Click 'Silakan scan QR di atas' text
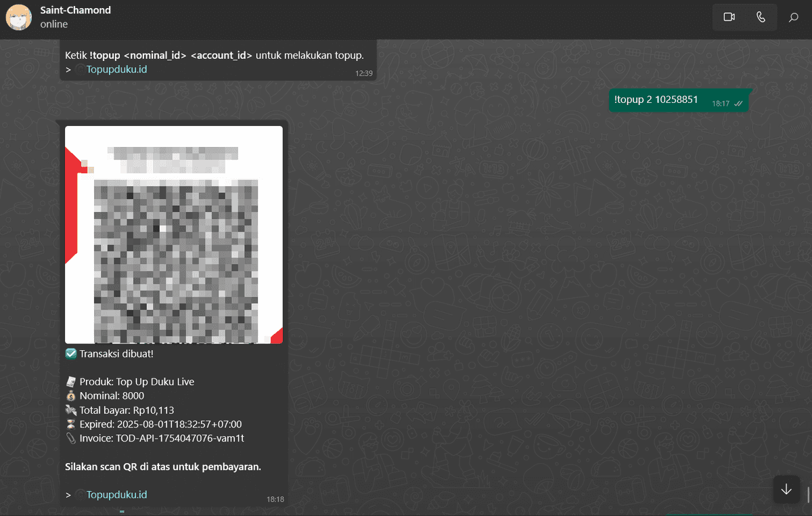Viewport: 812px width, 516px height. point(163,467)
